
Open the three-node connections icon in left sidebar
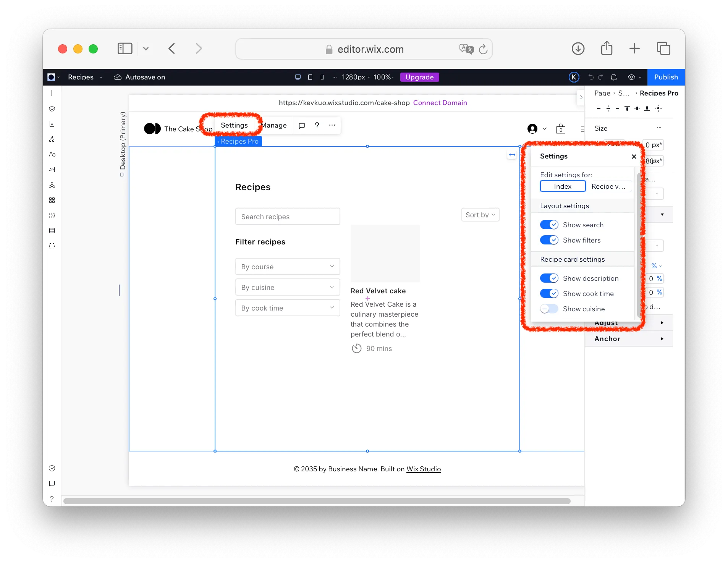click(52, 185)
